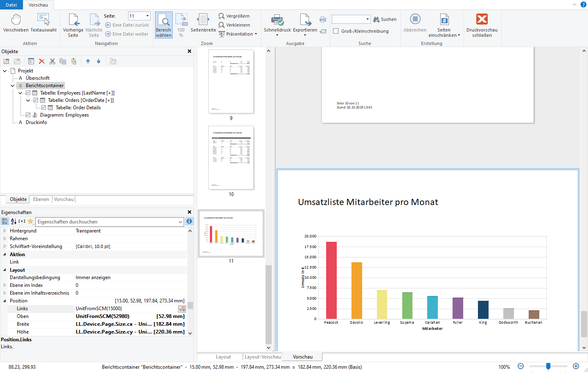588x372 pixels.
Task: Close the print preview with Druckvorschau schließen
Action: [x=482, y=25]
